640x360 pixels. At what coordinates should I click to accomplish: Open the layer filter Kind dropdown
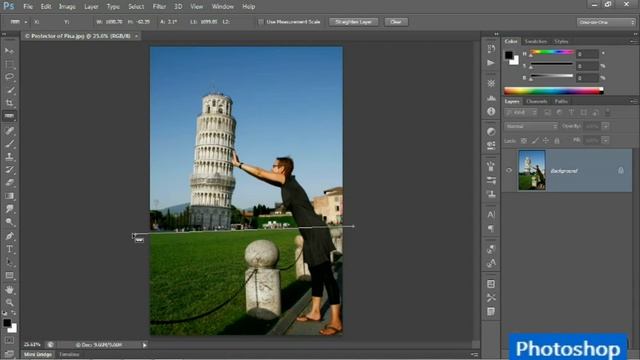(x=521, y=112)
